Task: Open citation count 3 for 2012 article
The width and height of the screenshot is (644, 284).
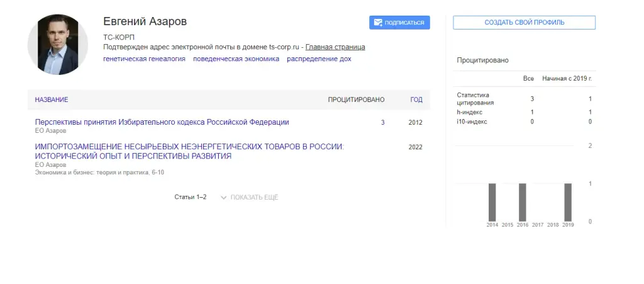Action: click(x=383, y=122)
